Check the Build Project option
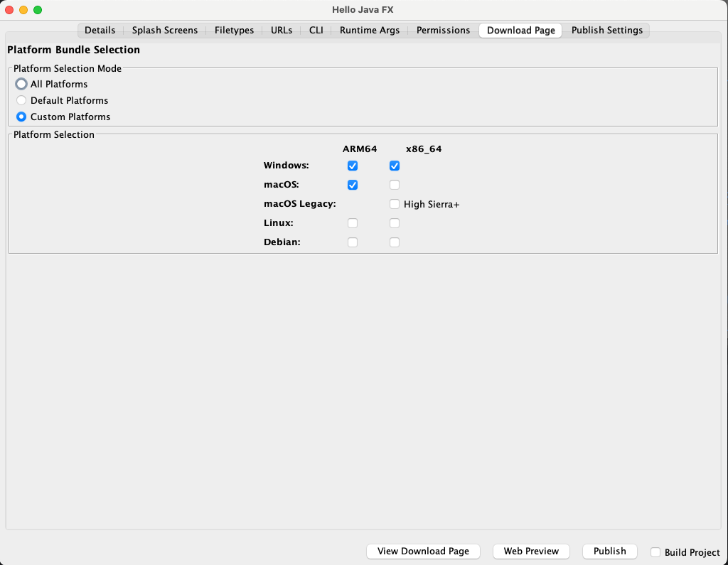This screenshot has height=565, width=728. (655, 551)
